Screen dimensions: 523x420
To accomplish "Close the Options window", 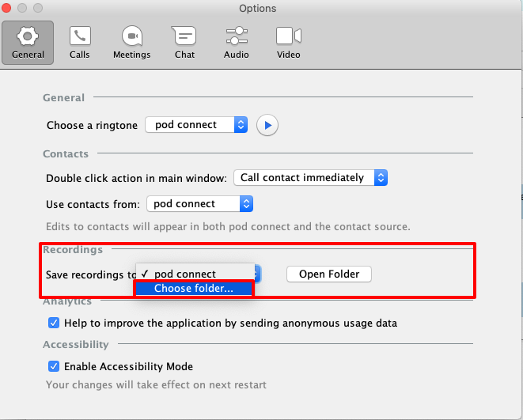I will pos(6,8).
